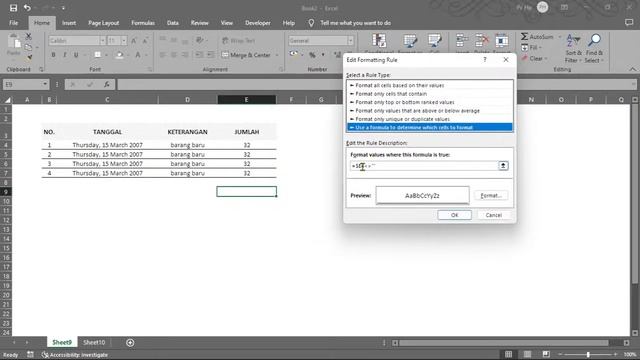The height and width of the screenshot is (360, 640).
Task: Select Format all cells based on their values
Action: pos(429,85)
